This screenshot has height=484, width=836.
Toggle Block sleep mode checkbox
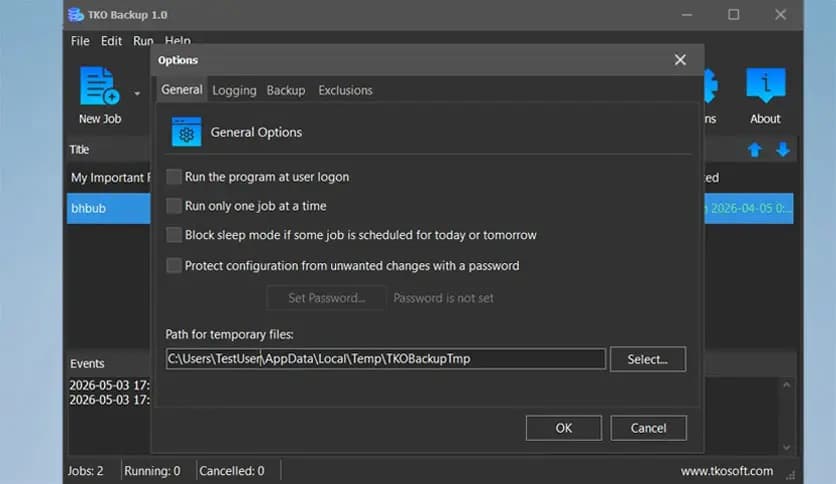click(174, 235)
